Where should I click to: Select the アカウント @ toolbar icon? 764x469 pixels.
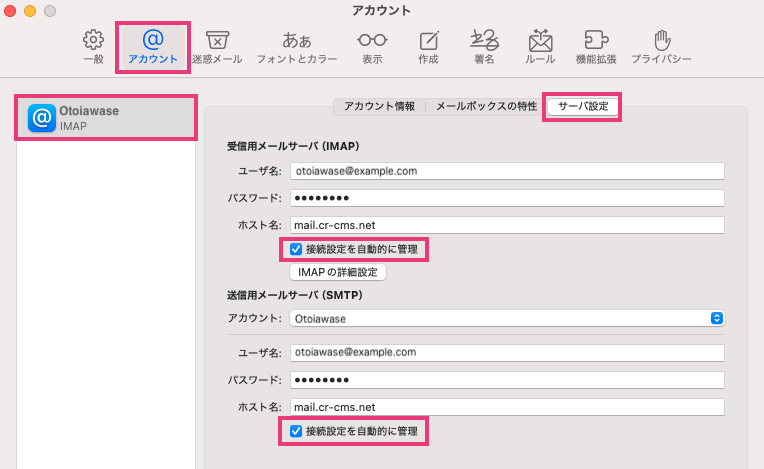(153, 47)
